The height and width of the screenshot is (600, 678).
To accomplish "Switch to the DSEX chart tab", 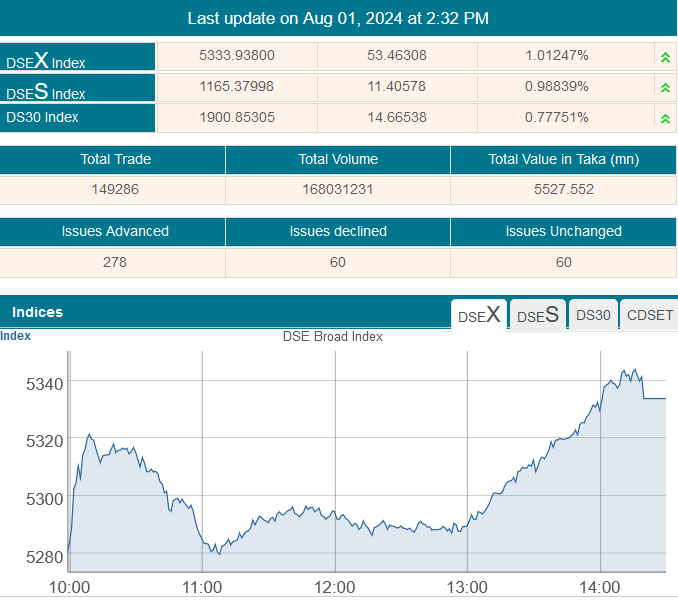I will coord(479,315).
